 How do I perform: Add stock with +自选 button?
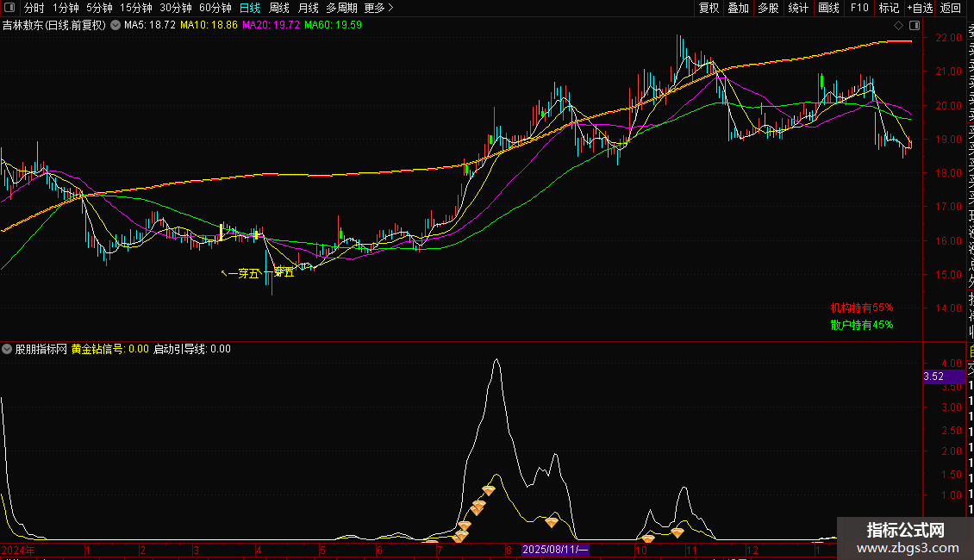point(920,8)
